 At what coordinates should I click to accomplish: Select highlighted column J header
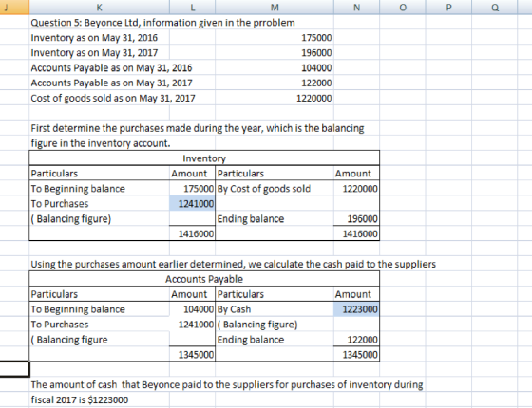tap(14, 8)
